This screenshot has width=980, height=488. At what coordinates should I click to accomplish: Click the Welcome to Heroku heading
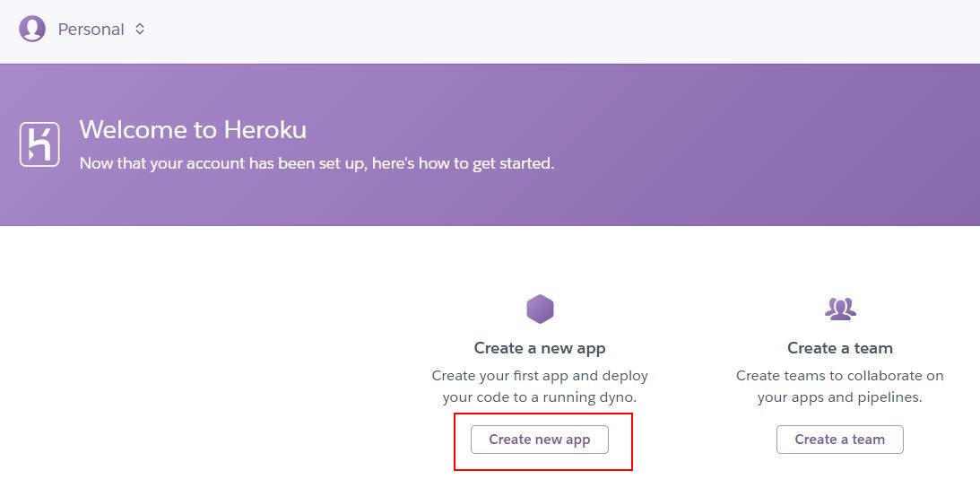tap(193, 129)
